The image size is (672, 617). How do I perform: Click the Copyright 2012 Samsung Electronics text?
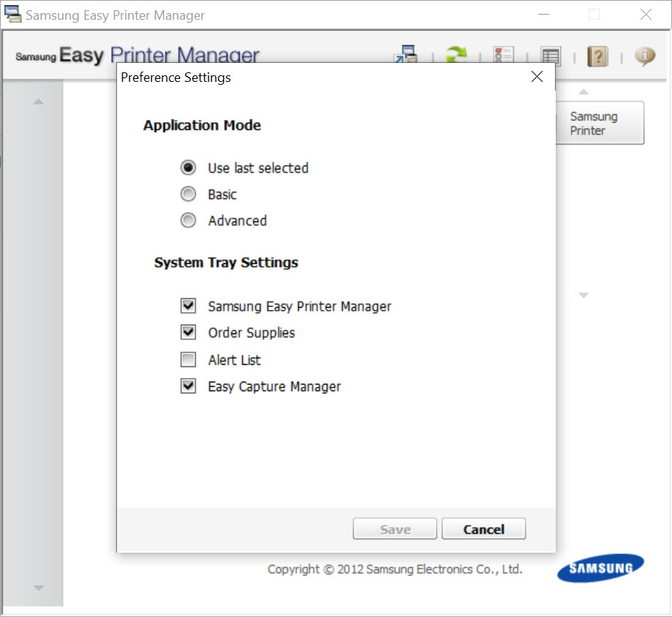pyautogui.click(x=395, y=569)
